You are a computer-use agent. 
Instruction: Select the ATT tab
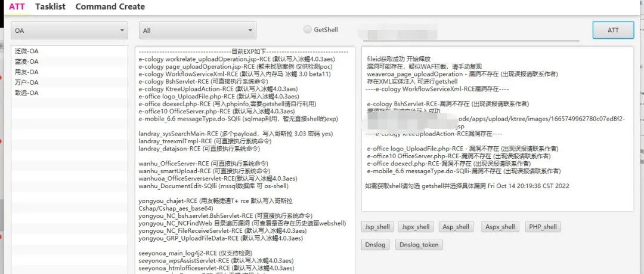[17, 7]
